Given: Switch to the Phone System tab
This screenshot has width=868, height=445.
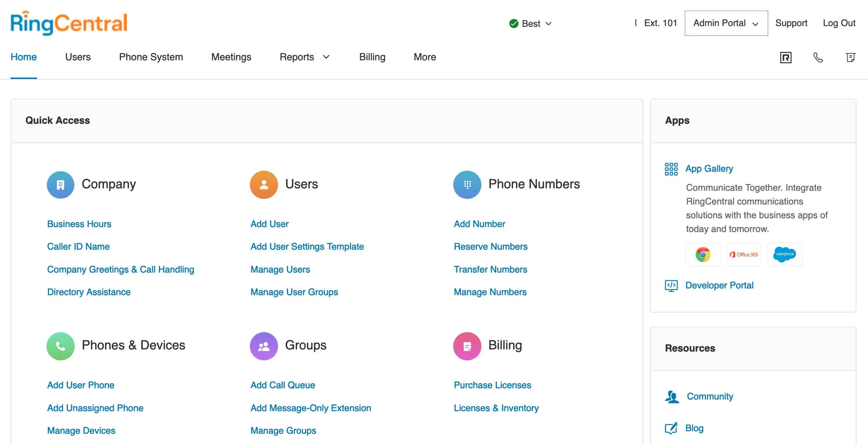Looking at the screenshot, I should (150, 57).
